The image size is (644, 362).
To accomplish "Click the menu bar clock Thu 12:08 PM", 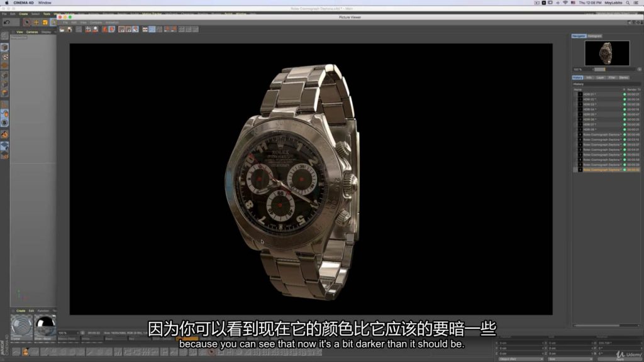I will pos(590,3).
